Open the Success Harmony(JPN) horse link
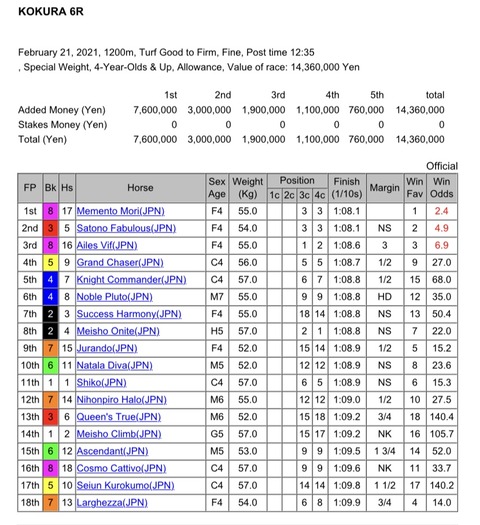 tap(129, 314)
